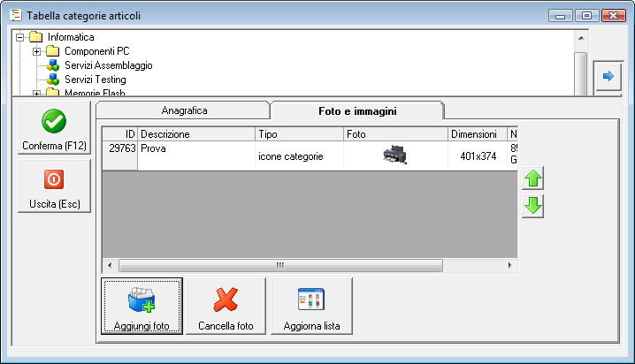The width and height of the screenshot is (635, 364).
Task: Click the Aggiorna lista icon
Action: 311,300
